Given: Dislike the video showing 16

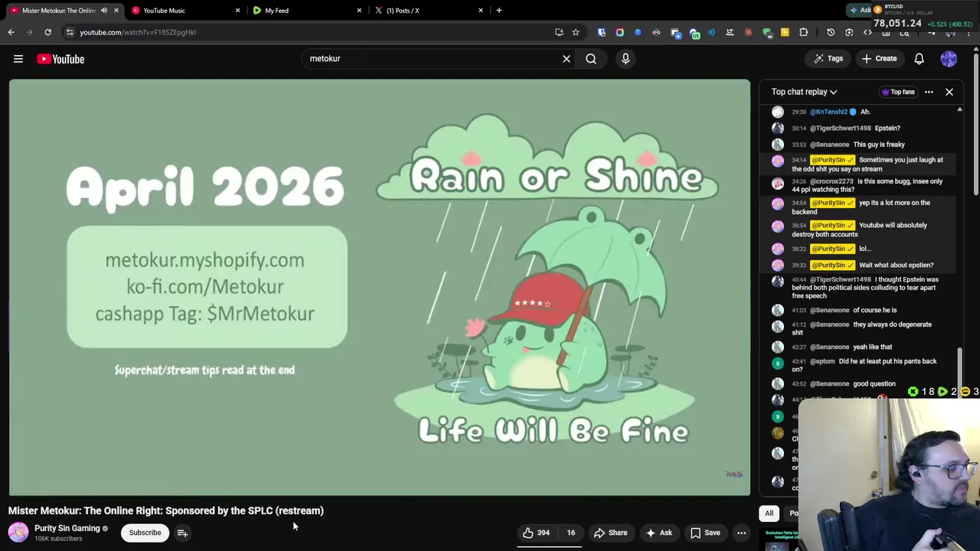Looking at the screenshot, I should (570, 533).
